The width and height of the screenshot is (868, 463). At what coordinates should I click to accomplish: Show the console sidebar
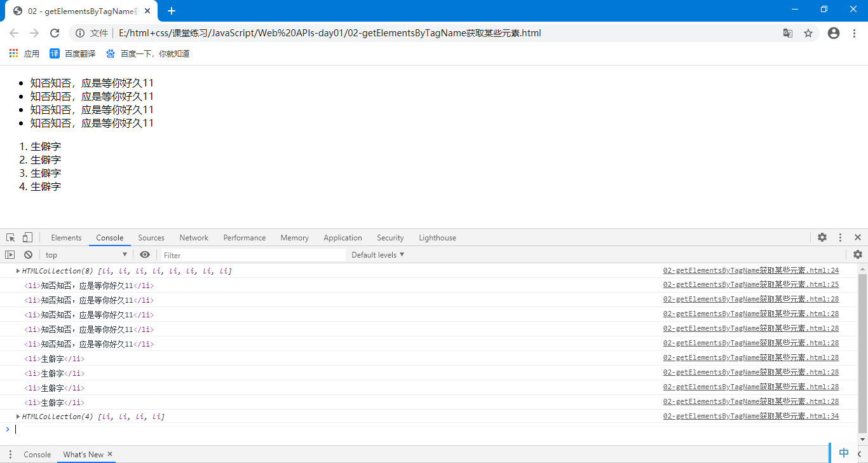pyautogui.click(x=10, y=254)
